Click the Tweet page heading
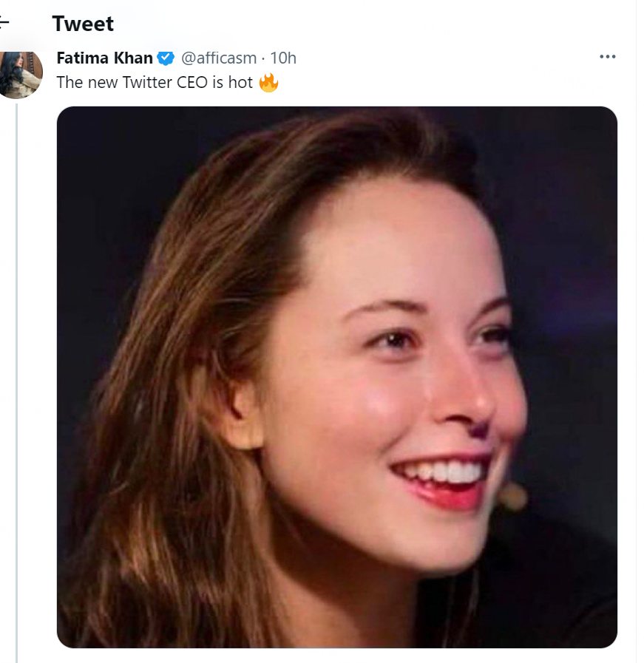Image resolution: width=644 pixels, height=663 pixels. pos(83,24)
